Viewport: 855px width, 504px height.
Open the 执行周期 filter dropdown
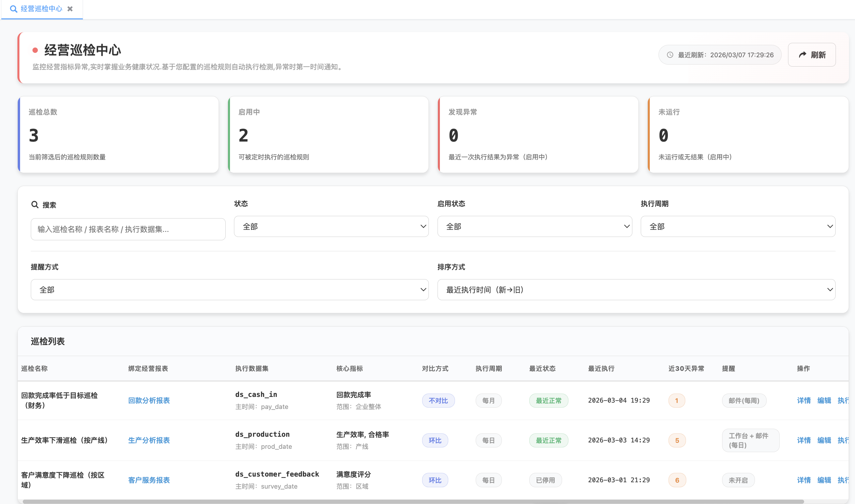coord(737,227)
